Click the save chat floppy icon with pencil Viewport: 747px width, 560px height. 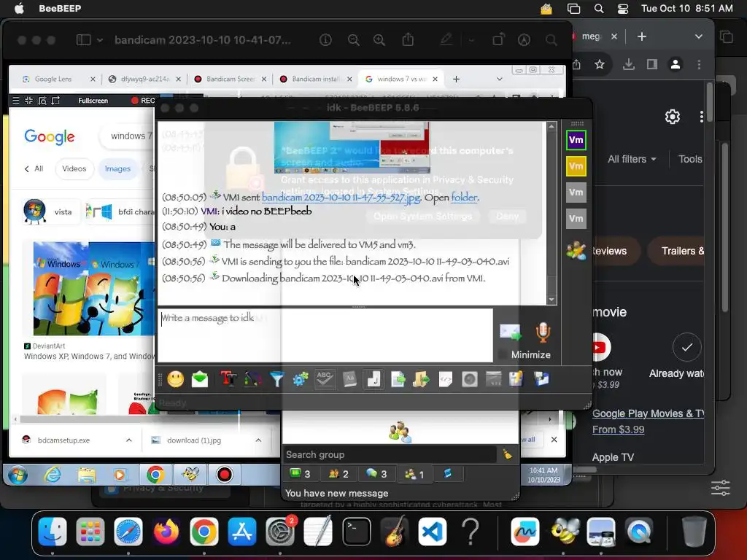(x=516, y=379)
